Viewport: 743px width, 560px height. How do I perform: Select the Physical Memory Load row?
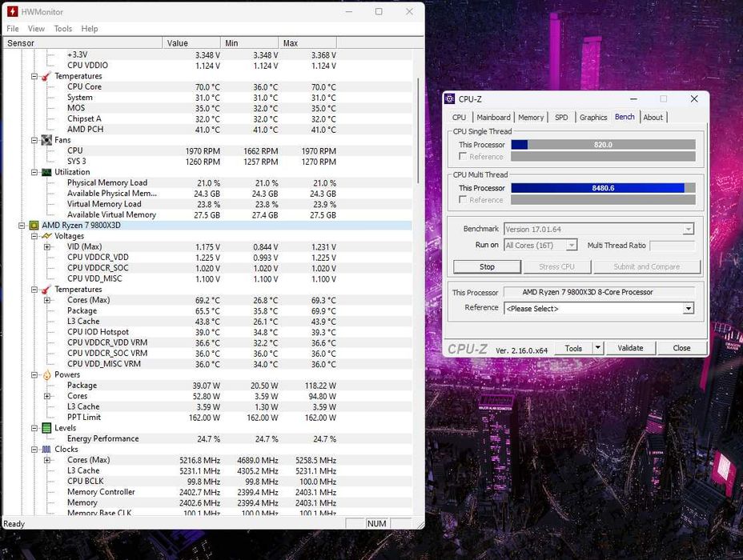pyautogui.click(x=207, y=182)
